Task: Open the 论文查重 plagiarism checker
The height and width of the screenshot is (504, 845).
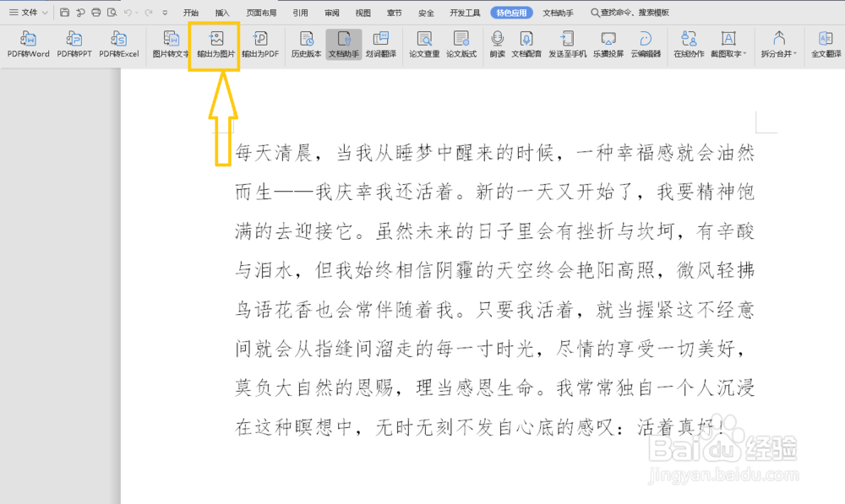Action: 423,46
